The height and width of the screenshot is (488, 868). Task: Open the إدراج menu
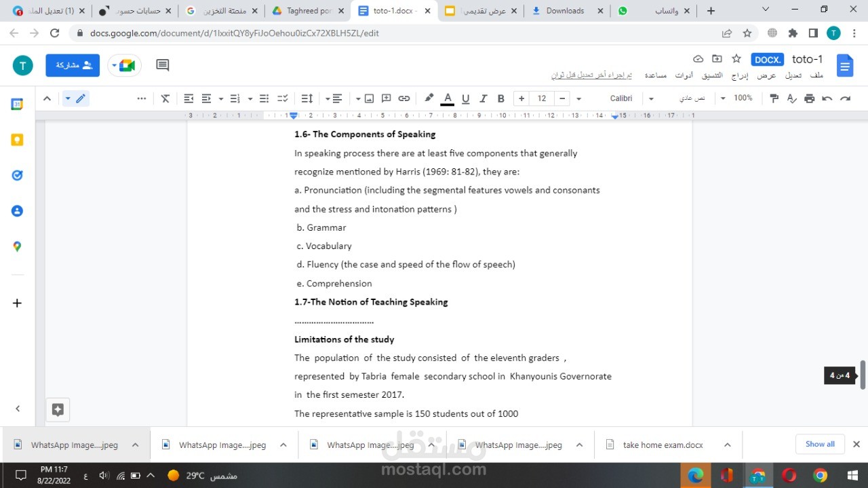[x=738, y=75]
